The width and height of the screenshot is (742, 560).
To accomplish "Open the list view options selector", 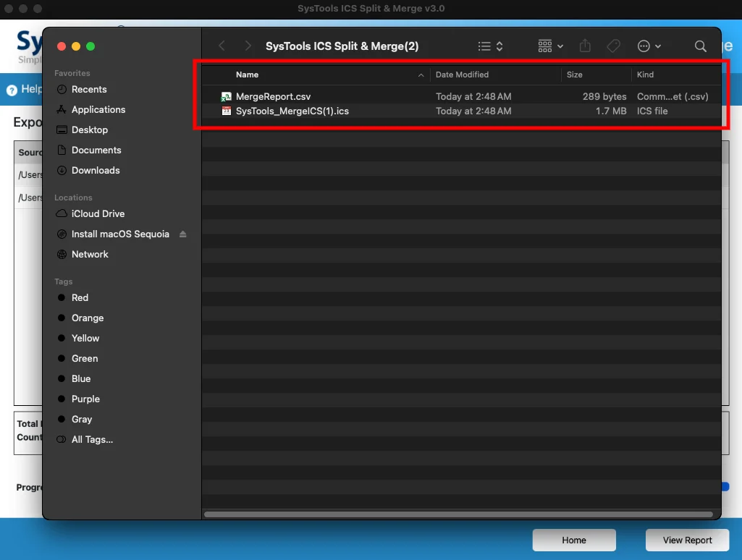I will pyautogui.click(x=490, y=46).
